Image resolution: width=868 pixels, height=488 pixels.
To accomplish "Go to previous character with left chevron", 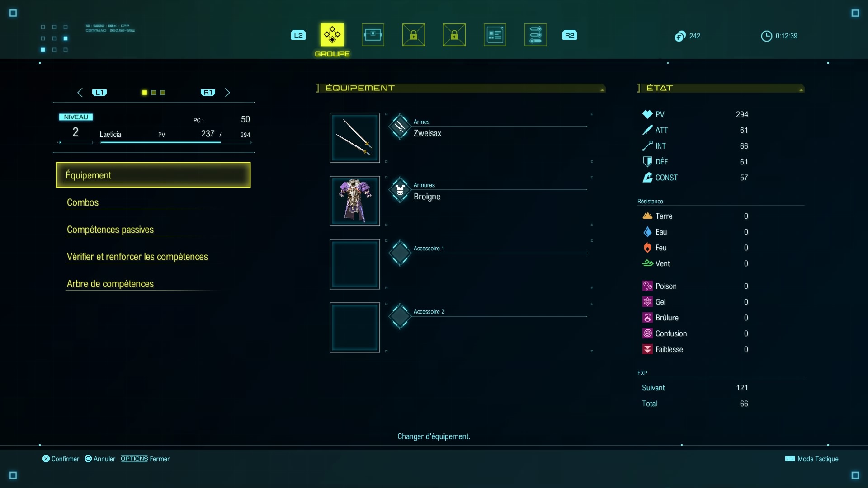I will [80, 93].
